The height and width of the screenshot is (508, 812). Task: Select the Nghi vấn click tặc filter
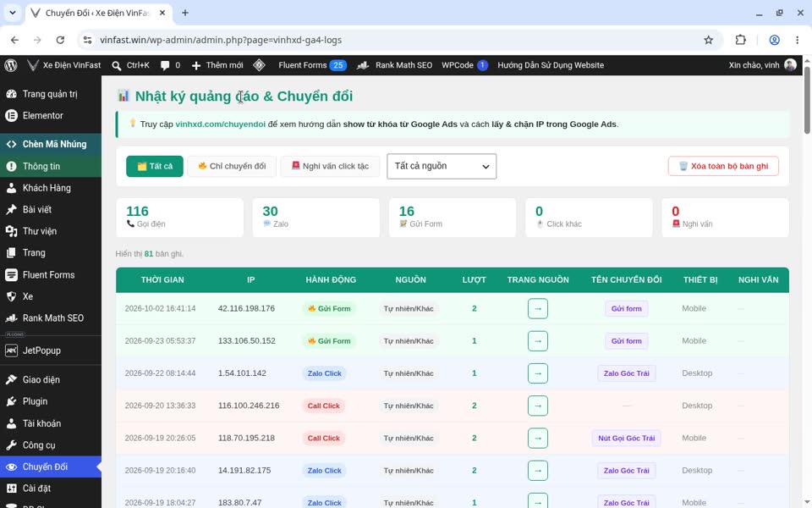click(330, 167)
